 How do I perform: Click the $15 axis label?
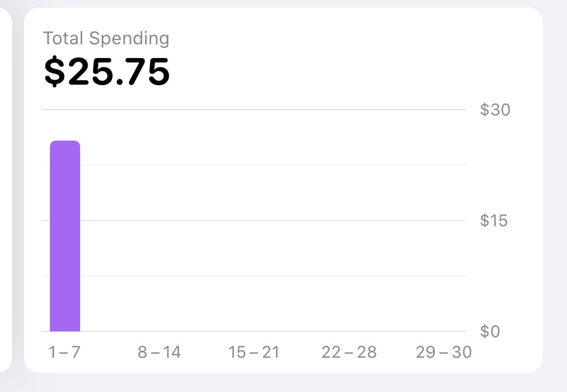[493, 221]
